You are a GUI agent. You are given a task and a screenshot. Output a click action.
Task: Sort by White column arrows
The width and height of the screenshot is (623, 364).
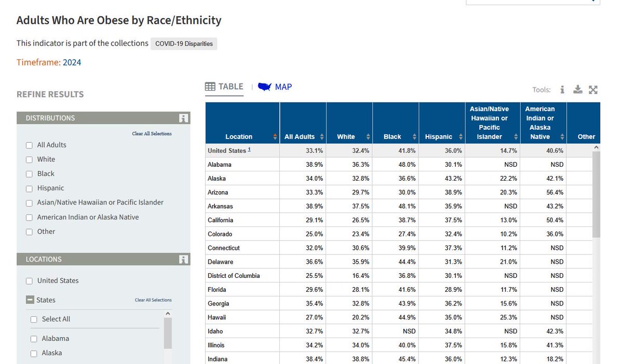[x=369, y=137]
